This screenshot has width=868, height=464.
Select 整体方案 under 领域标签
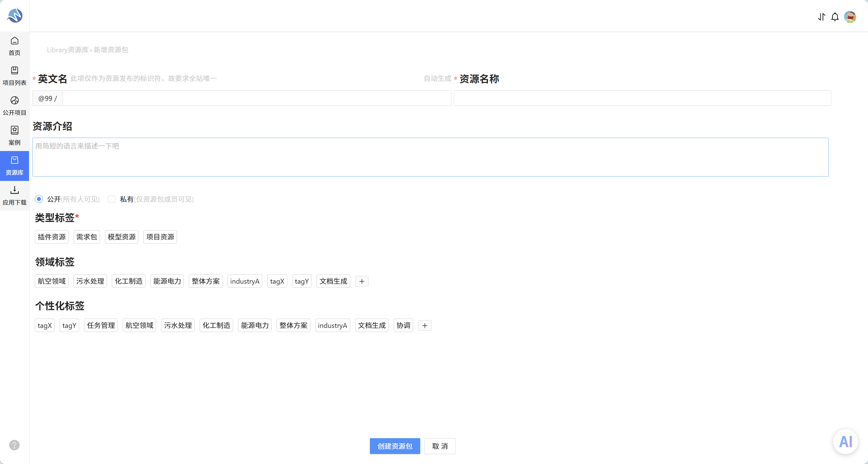(206, 281)
